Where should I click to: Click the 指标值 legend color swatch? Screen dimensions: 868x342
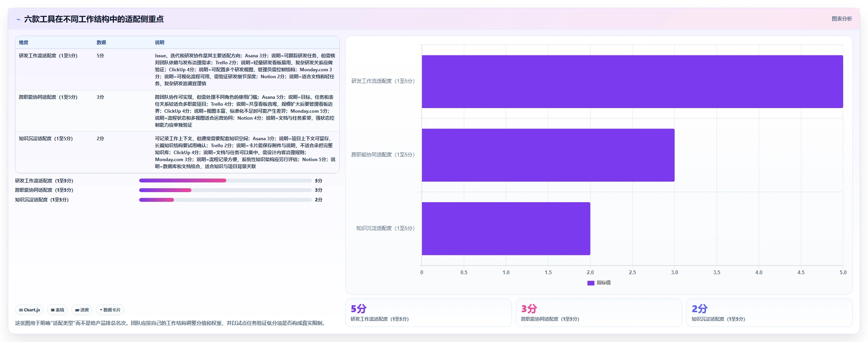[591, 283]
